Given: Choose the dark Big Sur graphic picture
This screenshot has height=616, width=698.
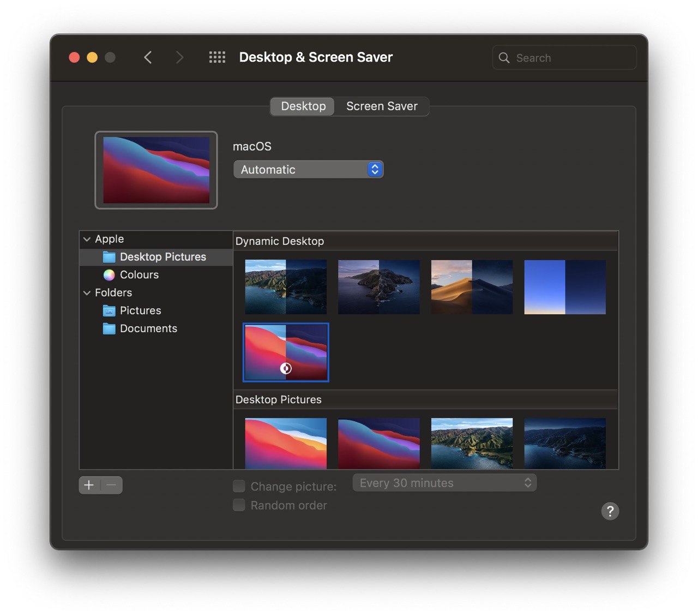Looking at the screenshot, I should click(x=379, y=444).
